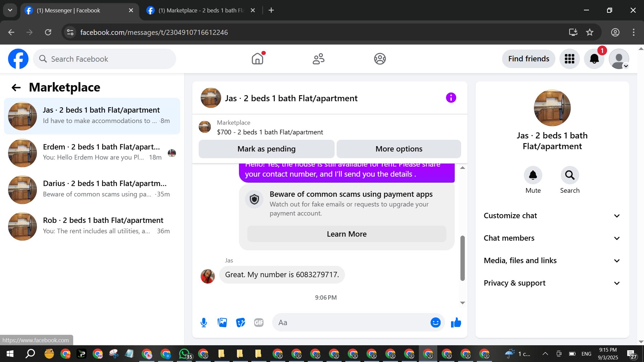Click the Find friends button
This screenshot has height=362, width=644.
point(529,59)
